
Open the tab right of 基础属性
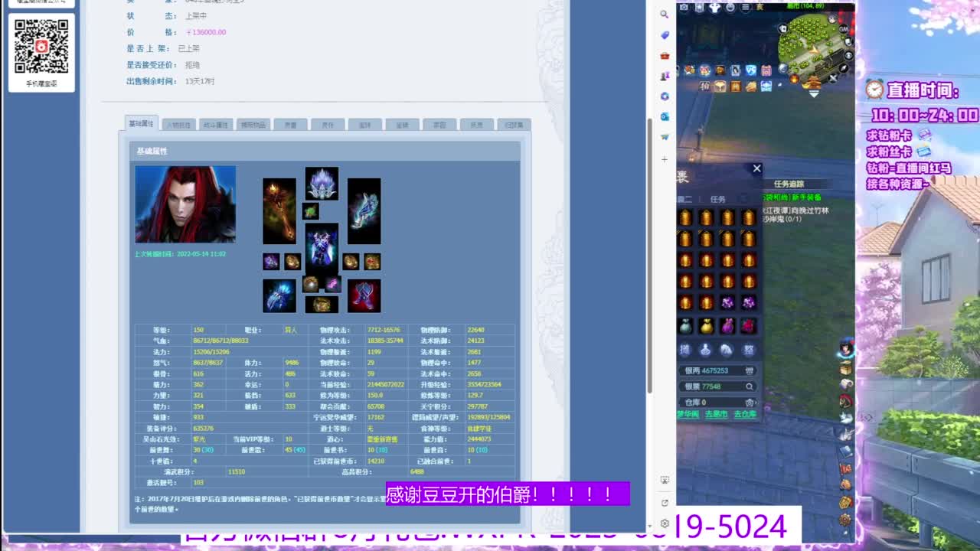[178, 125]
